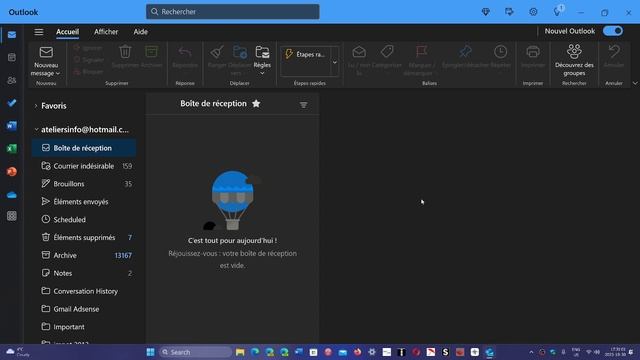
Task: Click the Ranger sweep broom icon
Action: click(217, 52)
